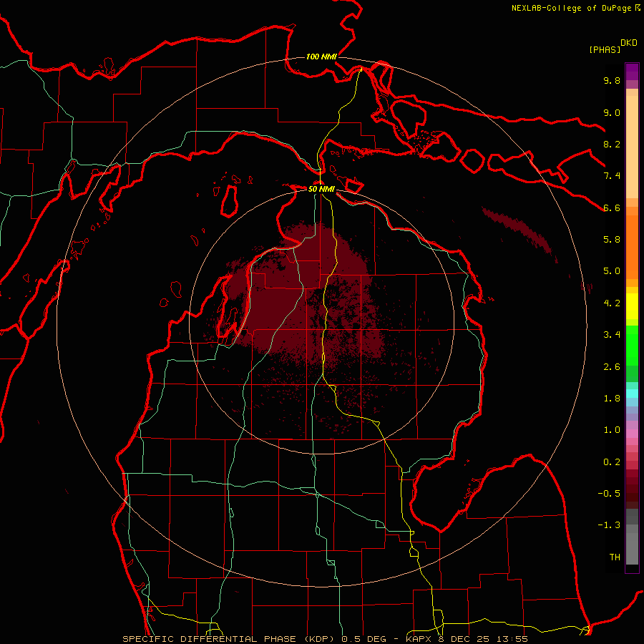Click the 5.8 color scale value
The image size is (644, 644).
[x=612, y=240]
